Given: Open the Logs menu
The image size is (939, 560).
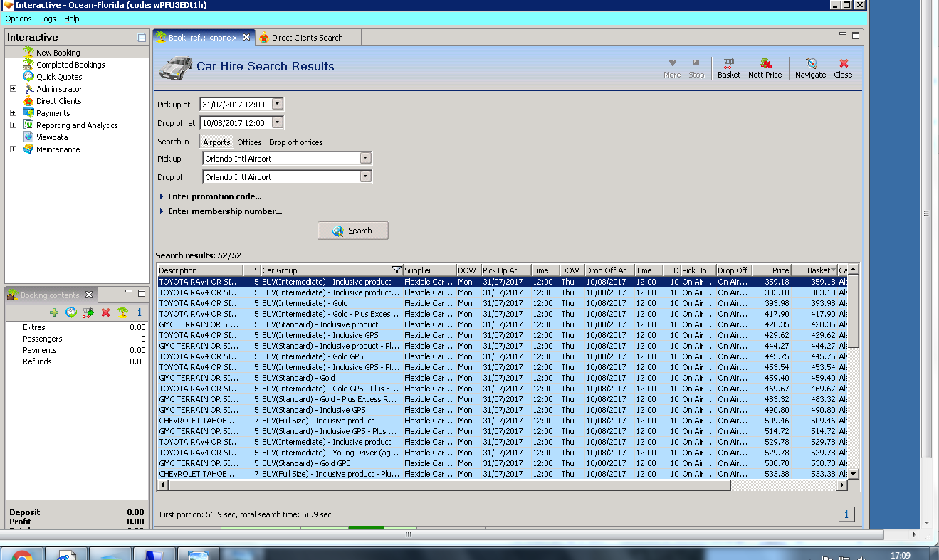Looking at the screenshot, I should point(48,19).
